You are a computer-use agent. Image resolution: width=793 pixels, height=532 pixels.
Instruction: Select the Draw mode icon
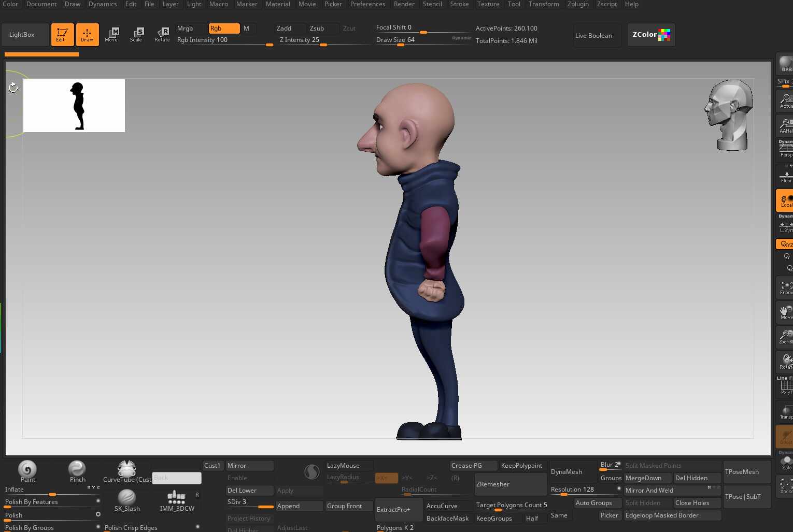click(x=87, y=35)
